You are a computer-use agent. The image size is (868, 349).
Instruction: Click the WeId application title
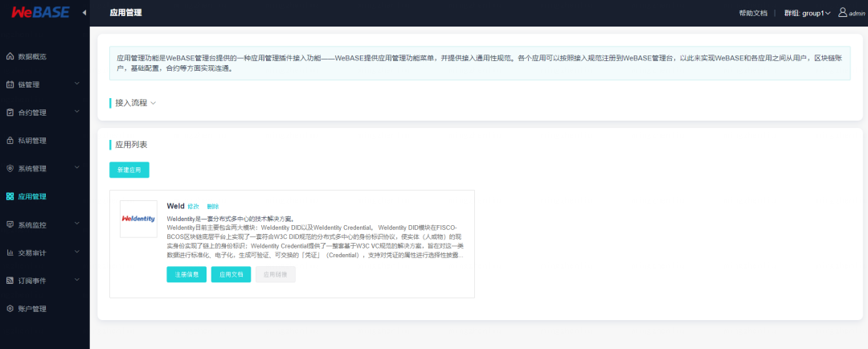coord(175,206)
